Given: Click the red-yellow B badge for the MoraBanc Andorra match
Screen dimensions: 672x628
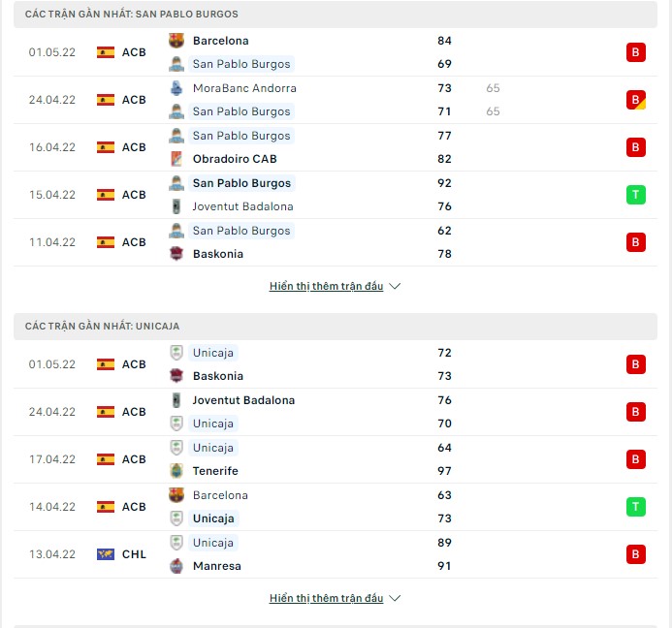Looking at the screenshot, I should pyautogui.click(x=635, y=100).
